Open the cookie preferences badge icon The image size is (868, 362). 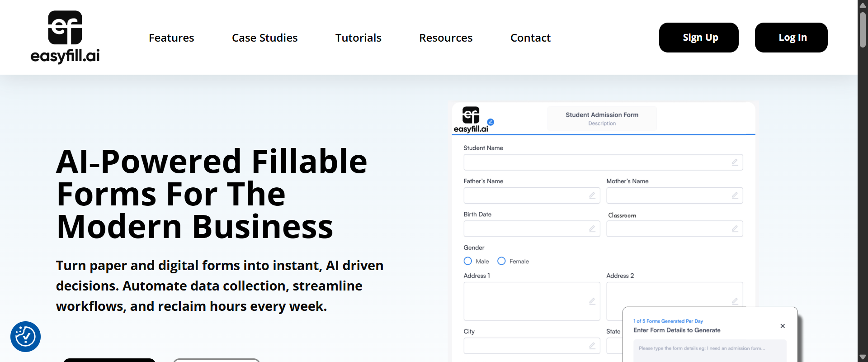click(26, 337)
